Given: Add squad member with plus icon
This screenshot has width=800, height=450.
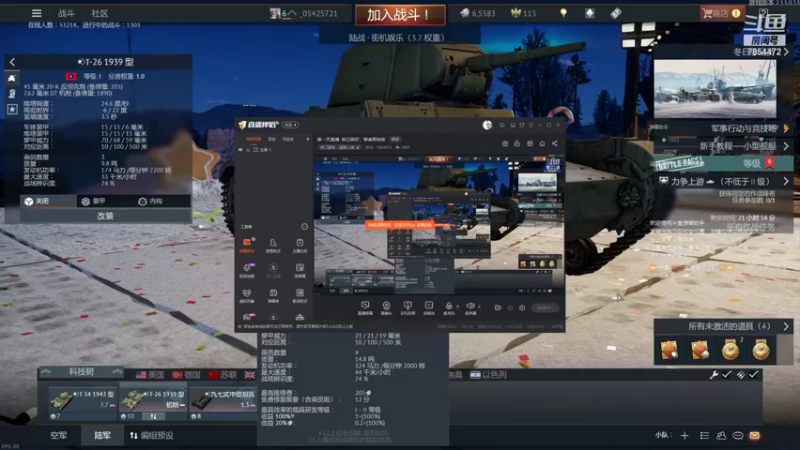Looking at the screenshot, I should 685,435.
